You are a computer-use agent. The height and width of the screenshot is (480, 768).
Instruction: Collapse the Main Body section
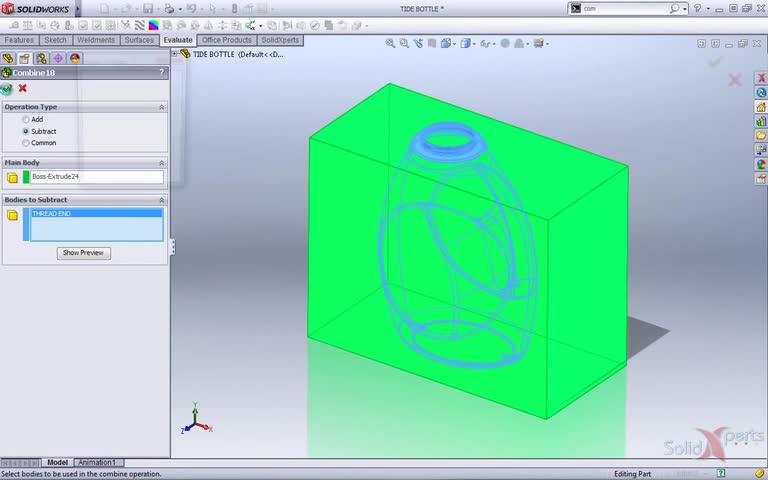tap(162, 163)
